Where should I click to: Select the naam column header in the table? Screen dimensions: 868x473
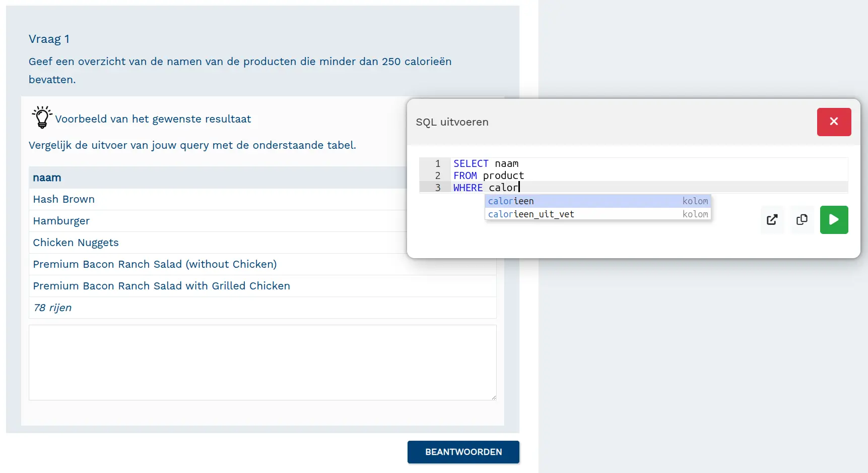[47, 178]
